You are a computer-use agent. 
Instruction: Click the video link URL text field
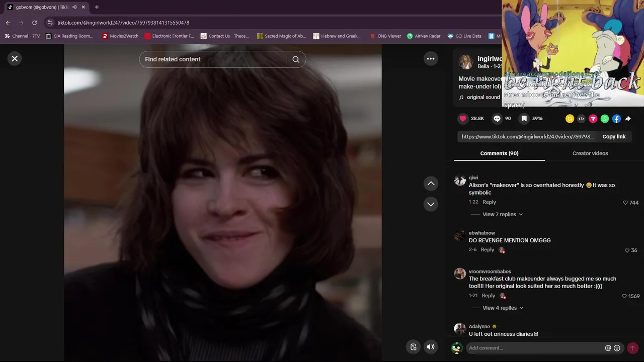click(x=528, y=137)
